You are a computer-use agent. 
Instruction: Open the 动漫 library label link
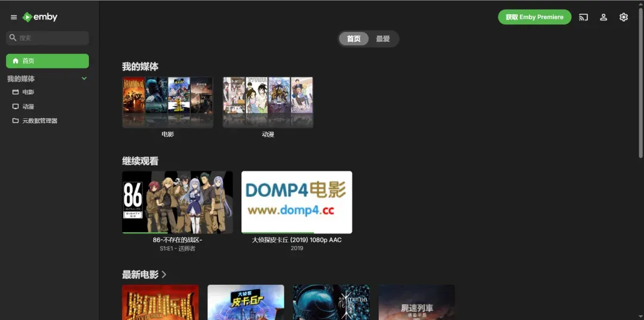coord(268,134)
